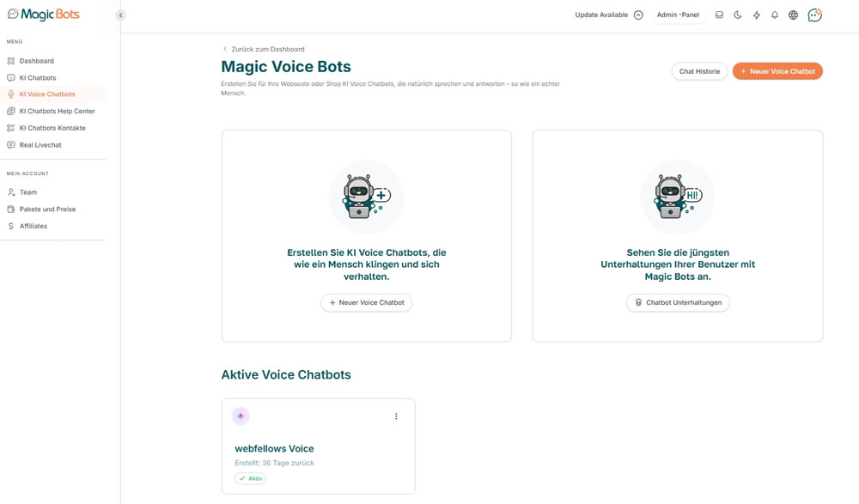The image size is (859, 504).
Task: Click the contacts icon beside KI Chatbots Kontakte
Action: 11,128
